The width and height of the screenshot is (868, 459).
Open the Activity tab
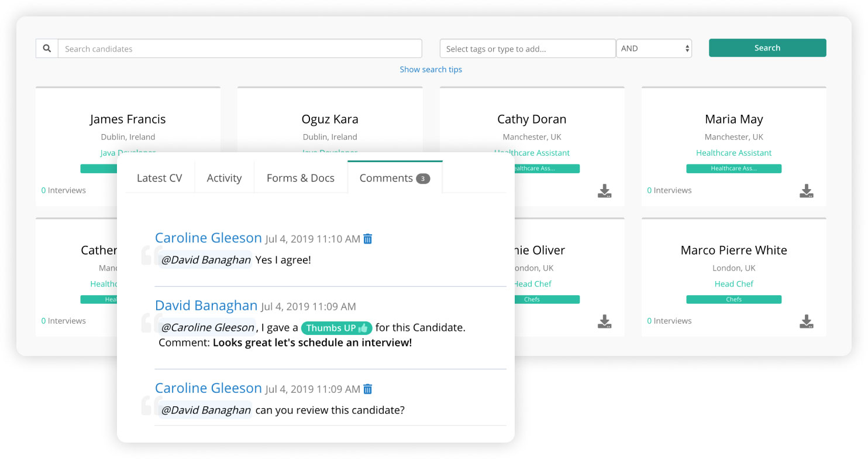point(224,178)
